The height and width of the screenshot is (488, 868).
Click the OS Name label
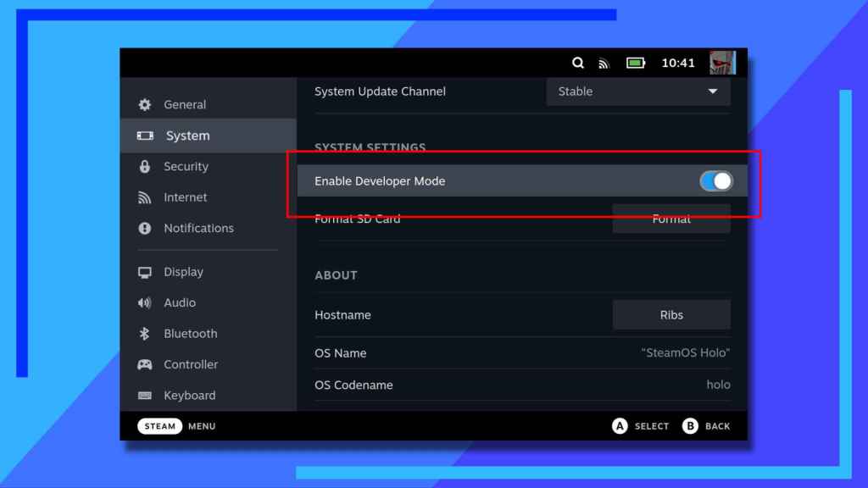(x=341, y=353)
